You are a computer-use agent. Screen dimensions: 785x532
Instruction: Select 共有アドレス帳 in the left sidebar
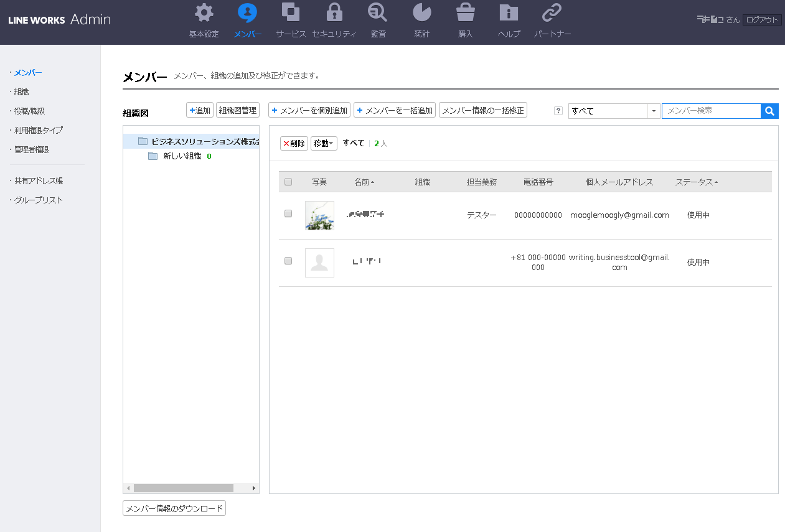(39, 181)
